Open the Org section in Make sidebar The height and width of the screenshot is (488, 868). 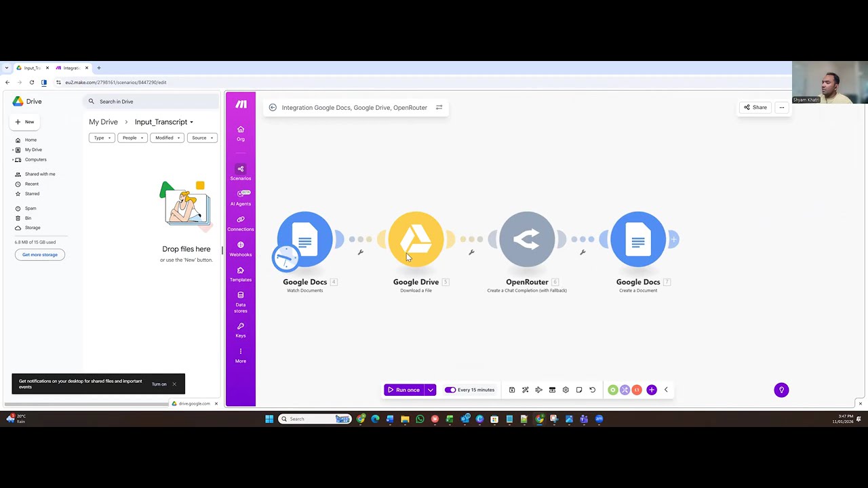click(x=241, y=133)
